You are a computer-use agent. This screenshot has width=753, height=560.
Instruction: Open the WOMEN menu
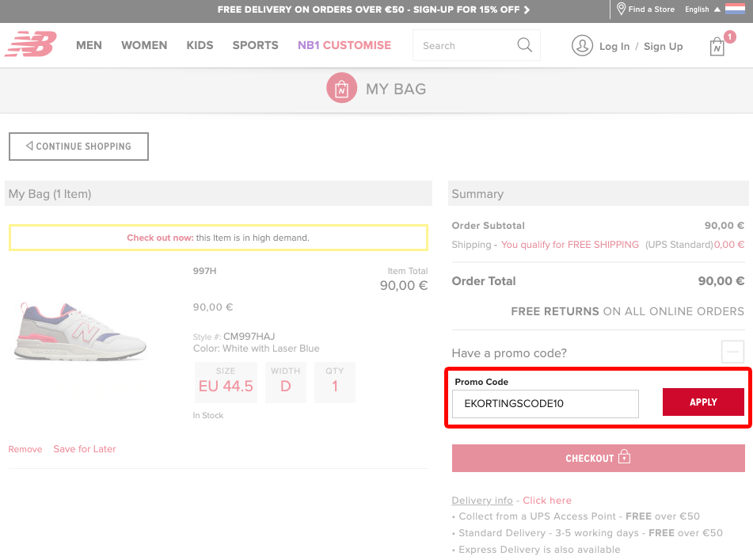[144, 45]
